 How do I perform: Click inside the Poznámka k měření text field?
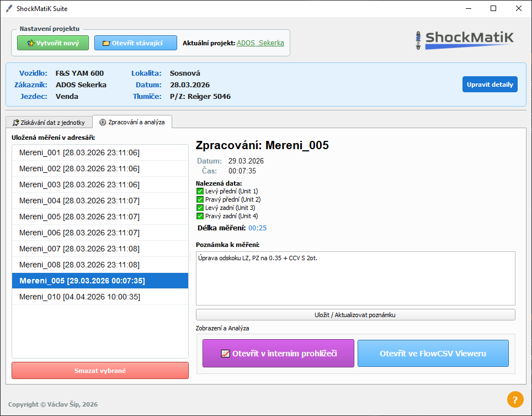pyautogui.click(x=355, y=282)
